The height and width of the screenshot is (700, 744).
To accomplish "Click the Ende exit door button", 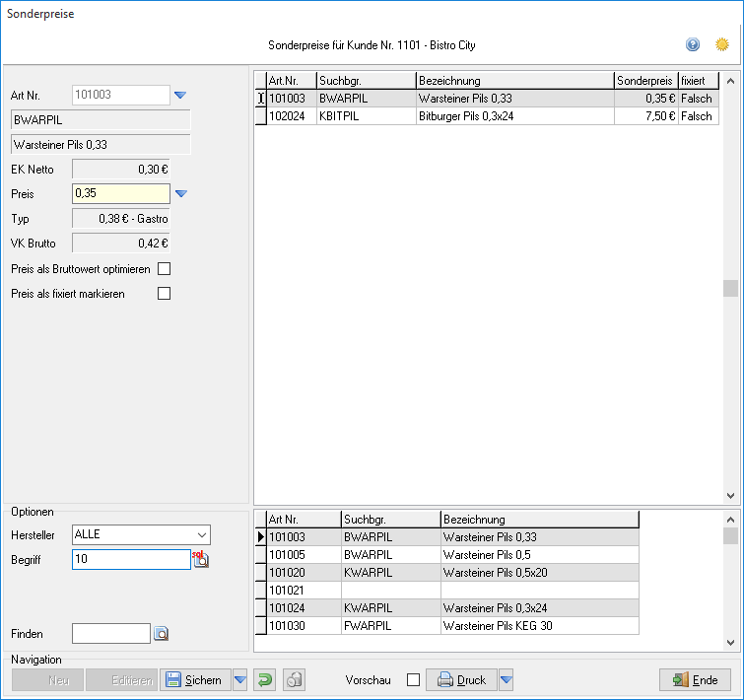I will (x=695, y=680).
